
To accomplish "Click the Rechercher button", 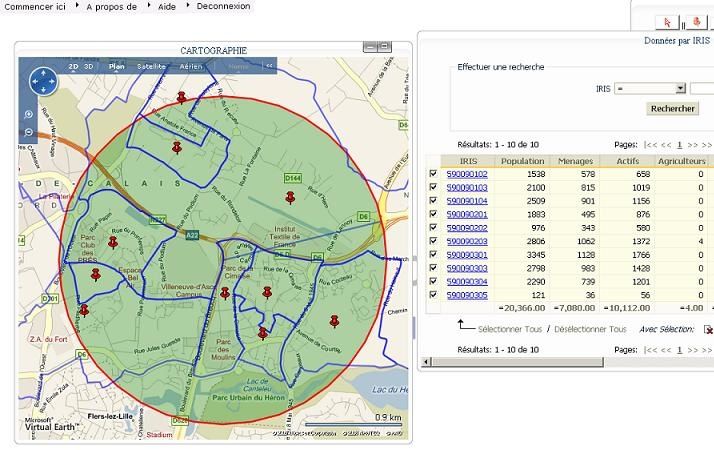I will 673,108.
